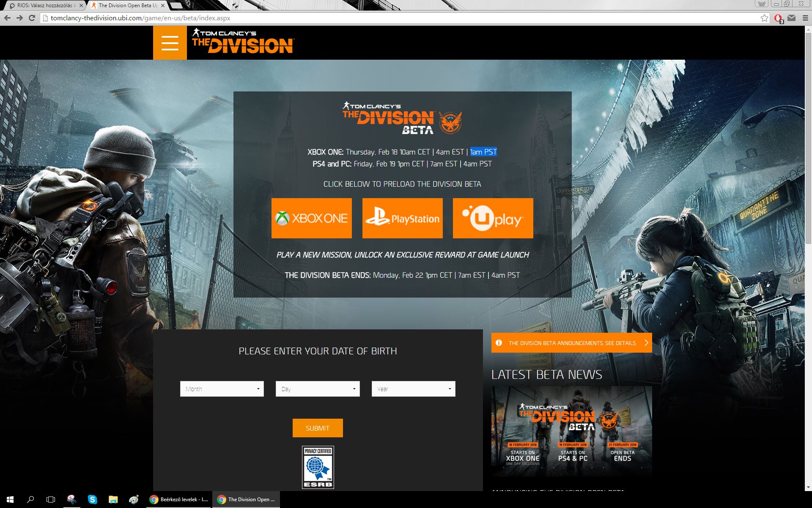The width and height of the screenshot is (812, 508).
Task: Expand the Day dropdown
Action: (318, 389)
